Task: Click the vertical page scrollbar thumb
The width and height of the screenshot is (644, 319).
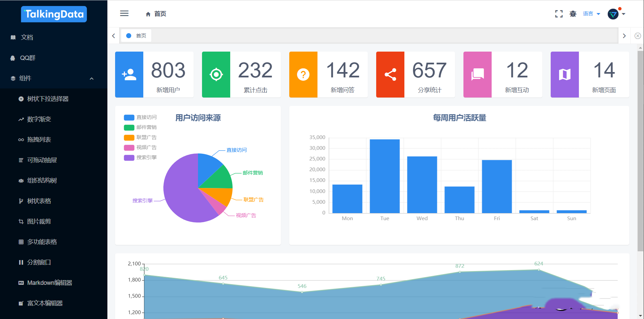Action: [640, 151]
